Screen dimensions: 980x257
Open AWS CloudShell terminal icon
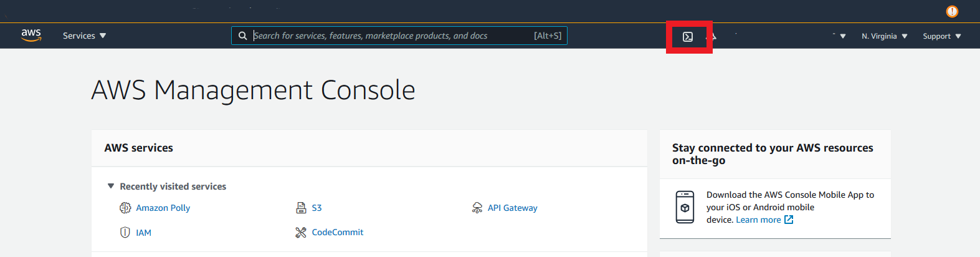point(688,37)
